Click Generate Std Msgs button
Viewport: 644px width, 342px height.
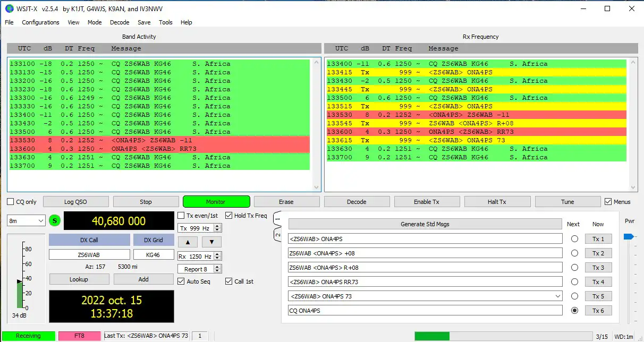425,224
